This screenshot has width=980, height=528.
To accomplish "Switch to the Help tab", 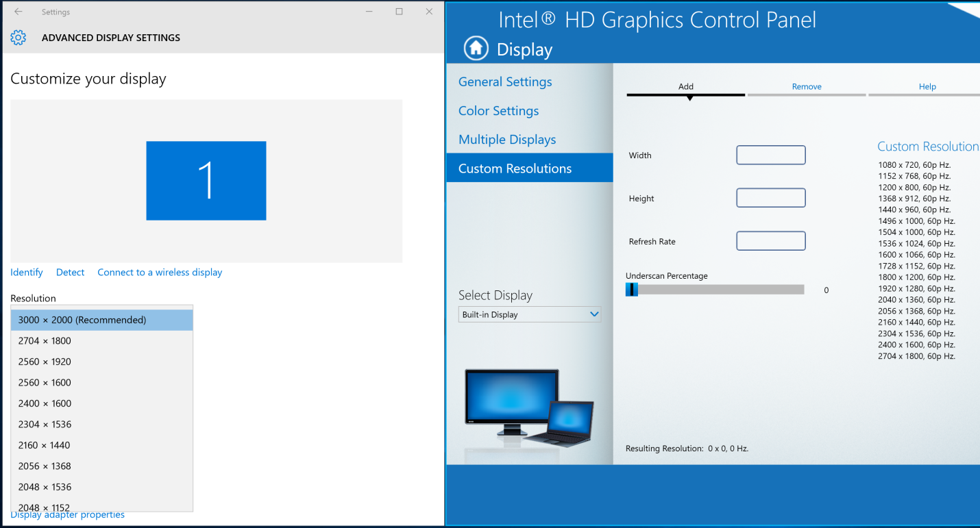I will click(927, 86).
